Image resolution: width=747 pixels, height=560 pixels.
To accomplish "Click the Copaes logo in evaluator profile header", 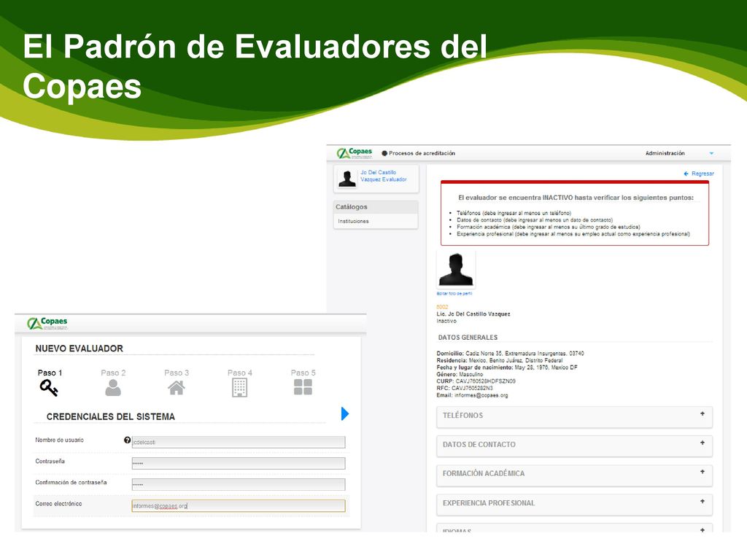I will pyautogui.click(x=355, y=153).
